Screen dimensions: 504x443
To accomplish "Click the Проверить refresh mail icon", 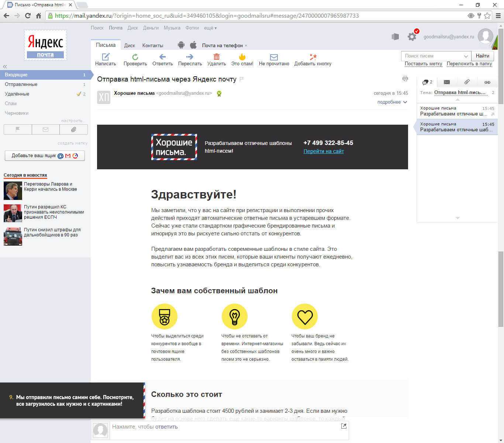I will (135, 57).
